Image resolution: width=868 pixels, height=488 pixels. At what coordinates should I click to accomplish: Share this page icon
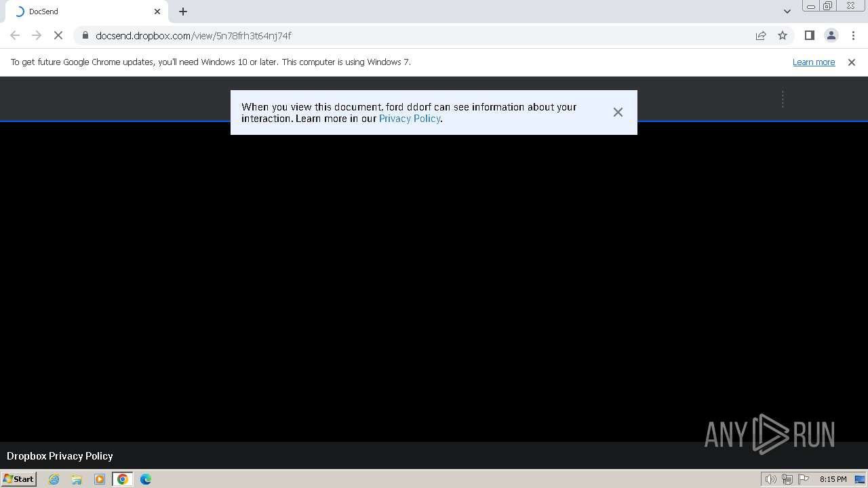(x=761, y=35)
